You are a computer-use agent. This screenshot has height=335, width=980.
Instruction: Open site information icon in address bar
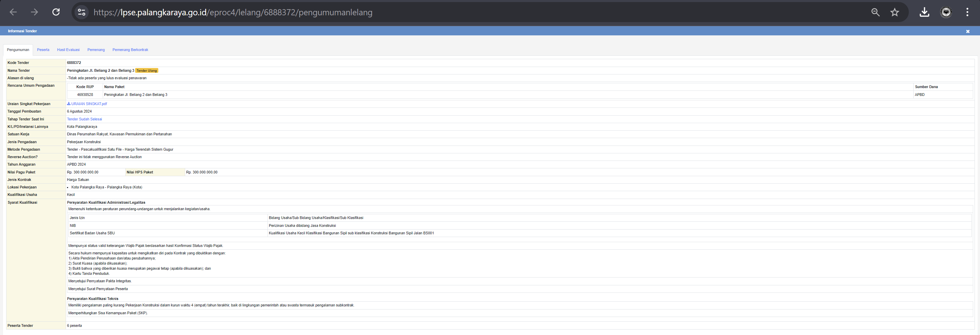click(81, 12)
